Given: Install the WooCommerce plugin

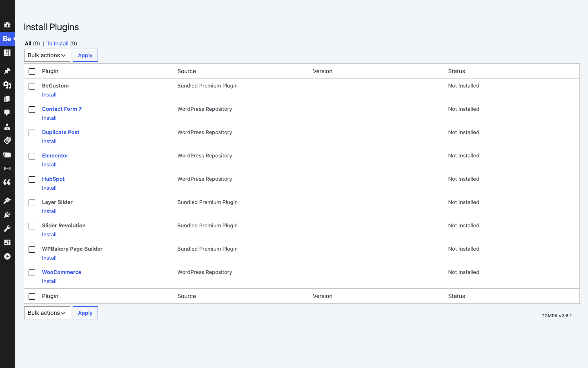Looking at the screenshot, I should pyautogui.click(x=49, y=281).
